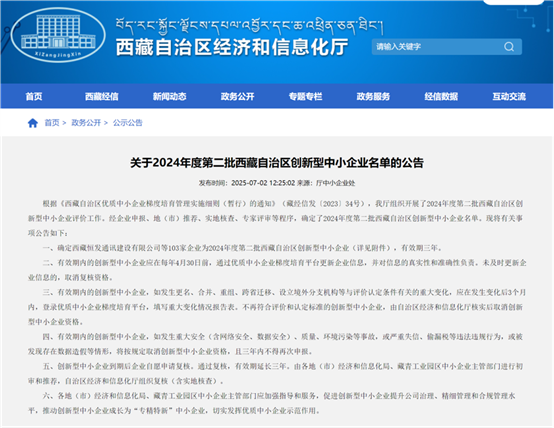Click the building logo emblem

click(x=58, y=35)
